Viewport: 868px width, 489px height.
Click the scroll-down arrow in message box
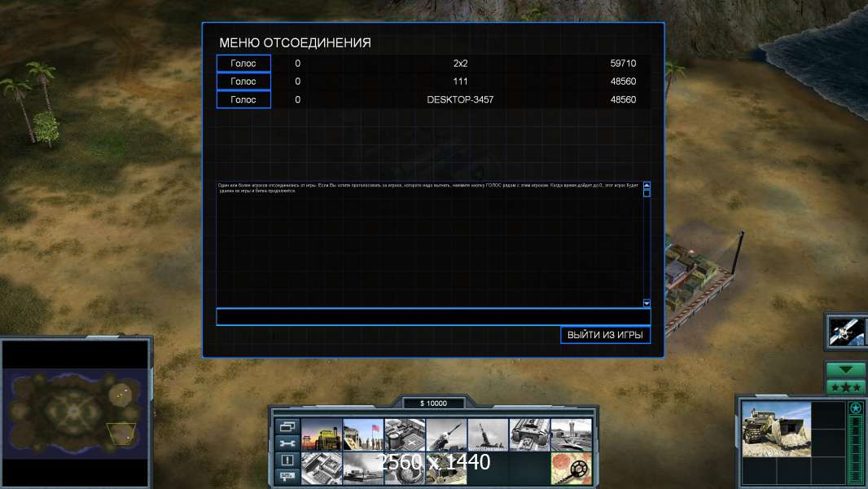point(647,303)
